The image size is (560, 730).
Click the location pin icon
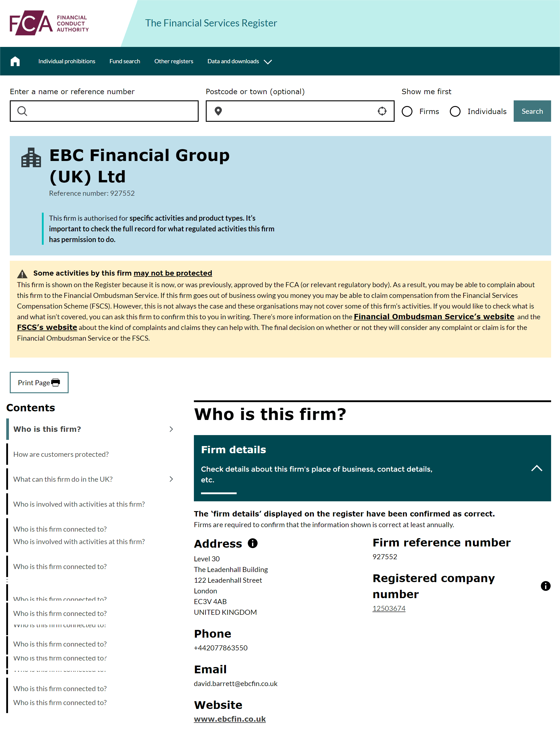click(218, 111)
